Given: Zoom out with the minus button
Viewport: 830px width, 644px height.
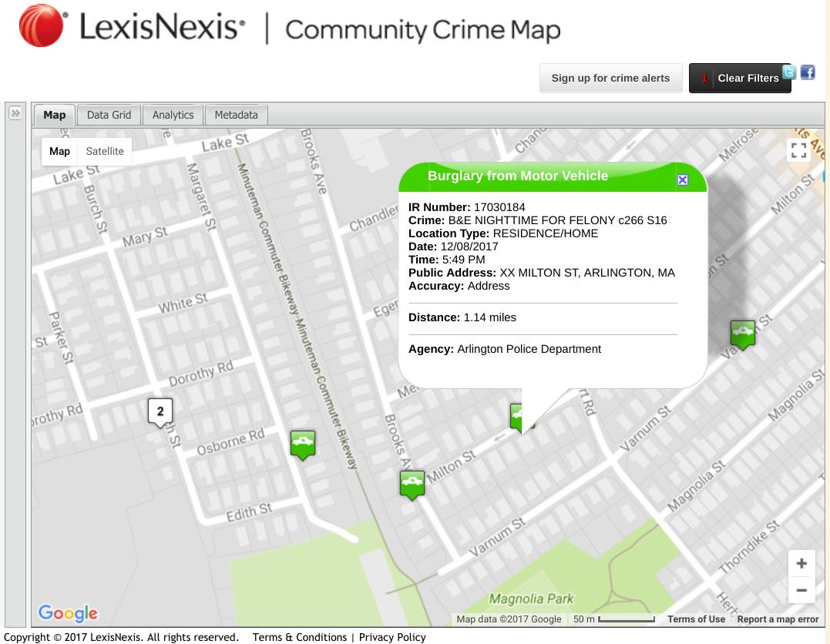Looking at the screenshot, I should (801, 590).
